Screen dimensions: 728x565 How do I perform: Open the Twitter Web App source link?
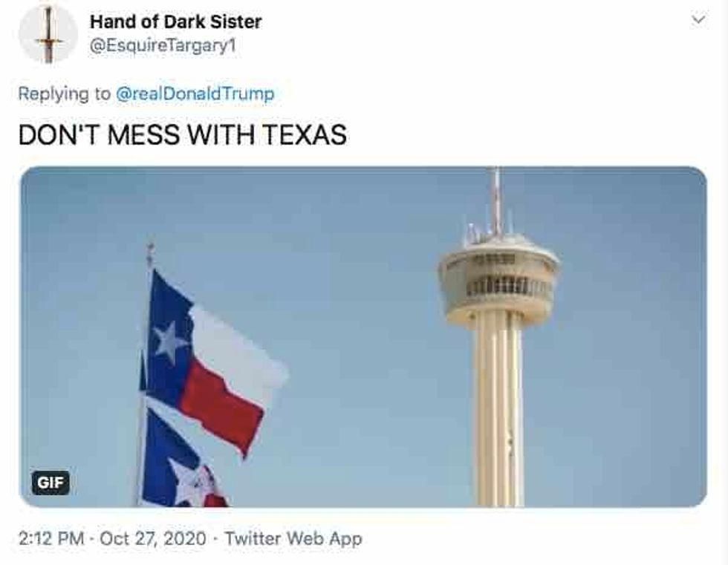click(293, 538)
